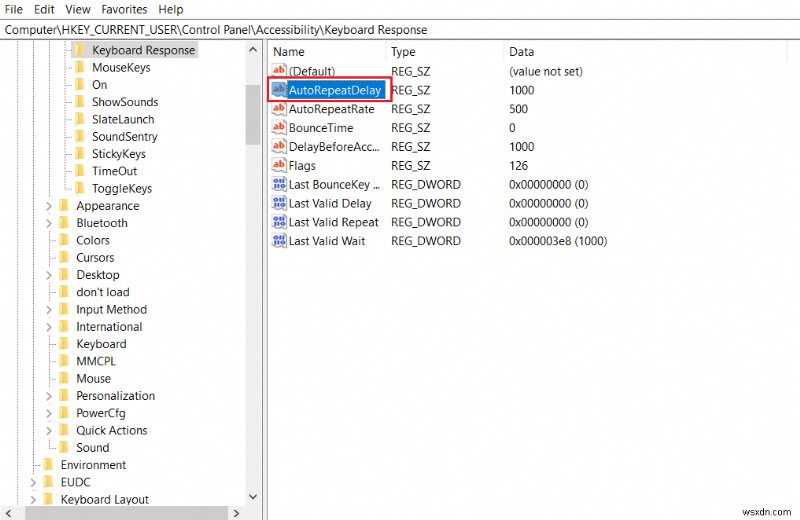
Task: Select the AutoRepeatDelay value name
Action: tap(335, 90)
